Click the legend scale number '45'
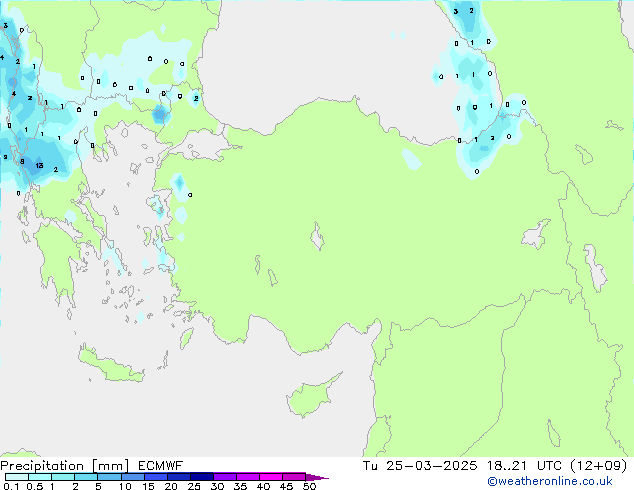This screenshot has width=634, height=490. click(286, 486)
